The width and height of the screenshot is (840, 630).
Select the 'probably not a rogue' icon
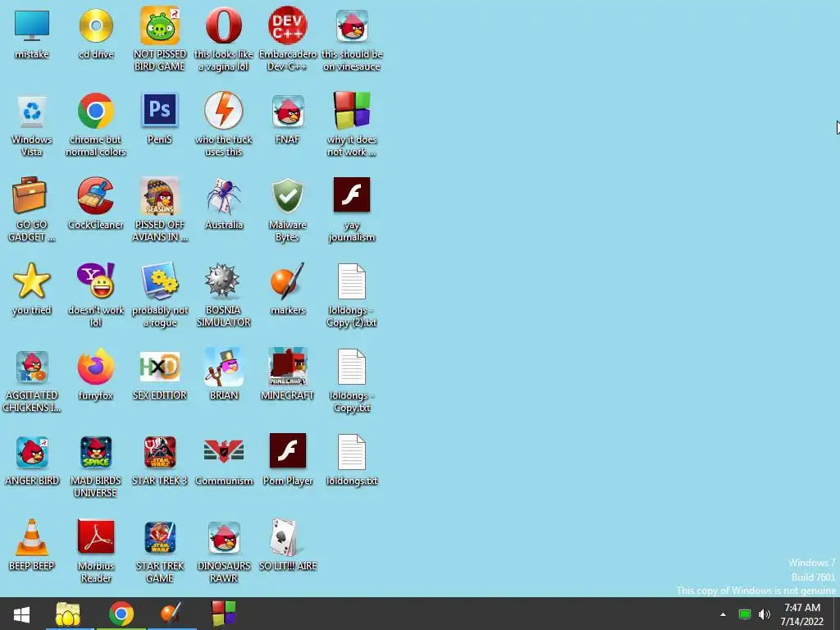(x=160, y=281)
